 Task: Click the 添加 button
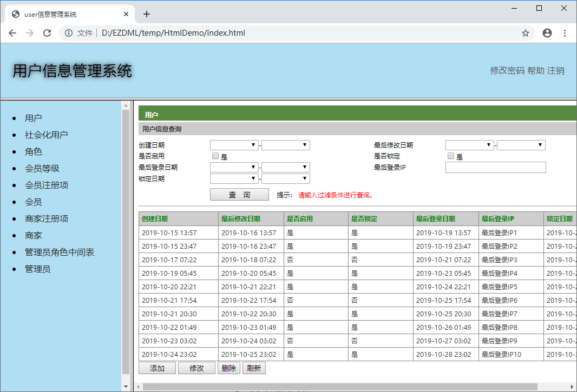click(x=157, y=368)
